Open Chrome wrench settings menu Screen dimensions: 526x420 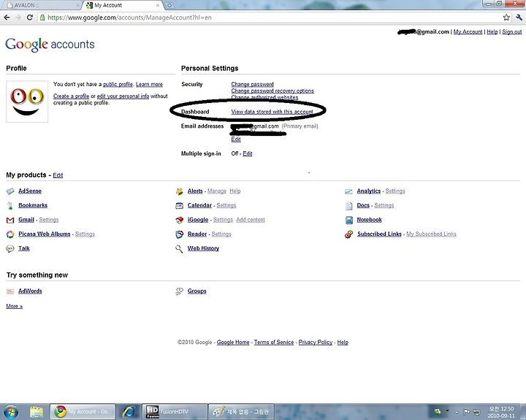(519, 18)
